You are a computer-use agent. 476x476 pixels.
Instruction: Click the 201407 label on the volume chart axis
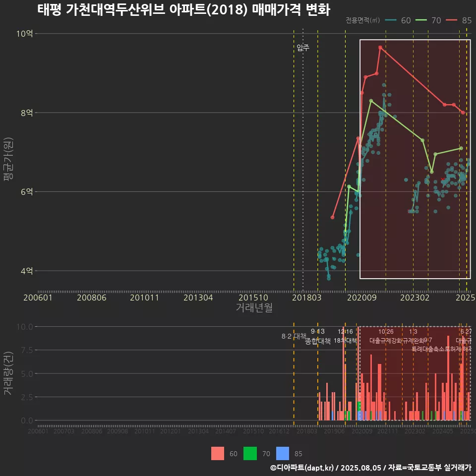(226, 431)
